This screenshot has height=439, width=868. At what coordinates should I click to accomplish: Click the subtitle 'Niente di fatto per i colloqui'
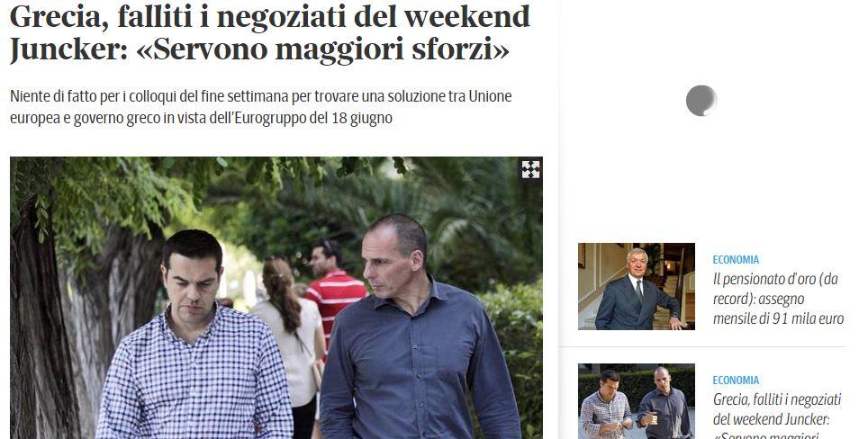[261, 96]
